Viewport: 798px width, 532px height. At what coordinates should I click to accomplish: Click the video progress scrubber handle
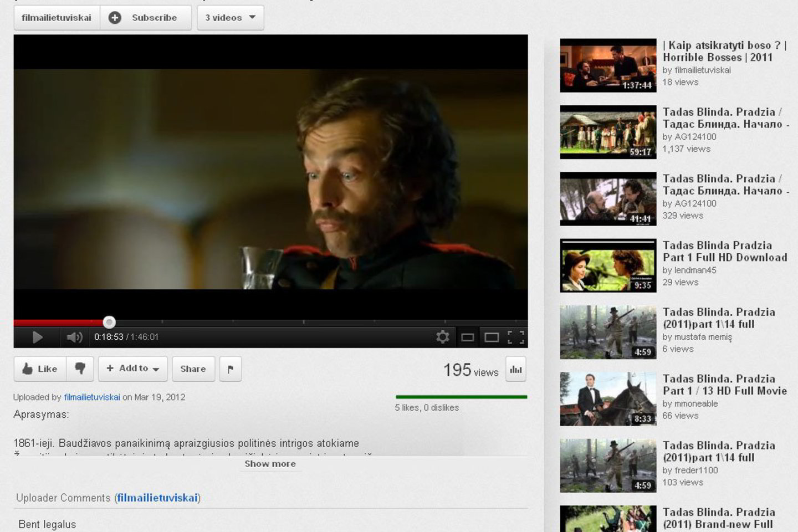[109, 322]
